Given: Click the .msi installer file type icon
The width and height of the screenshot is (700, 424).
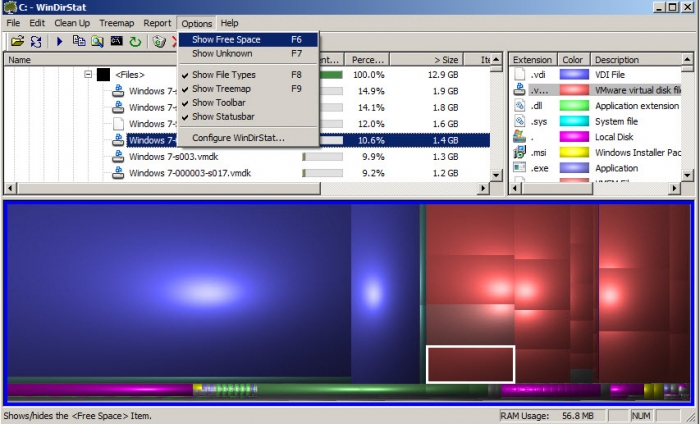Looking at the screenshot, I should (520, 152).
